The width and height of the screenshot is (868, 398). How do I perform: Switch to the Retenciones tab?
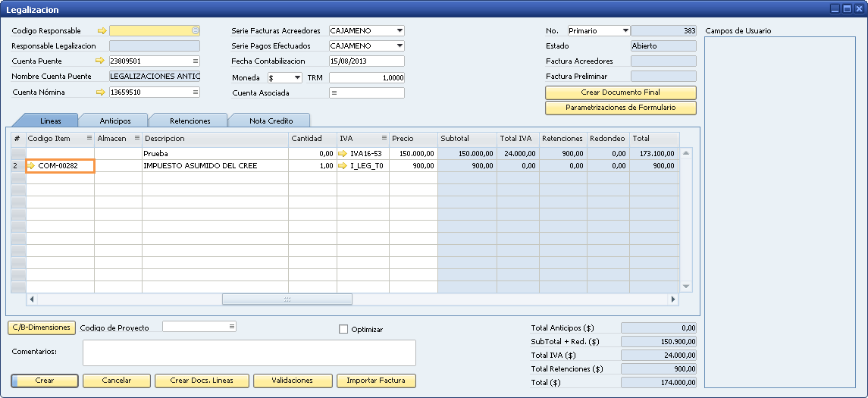pos(190,121)
